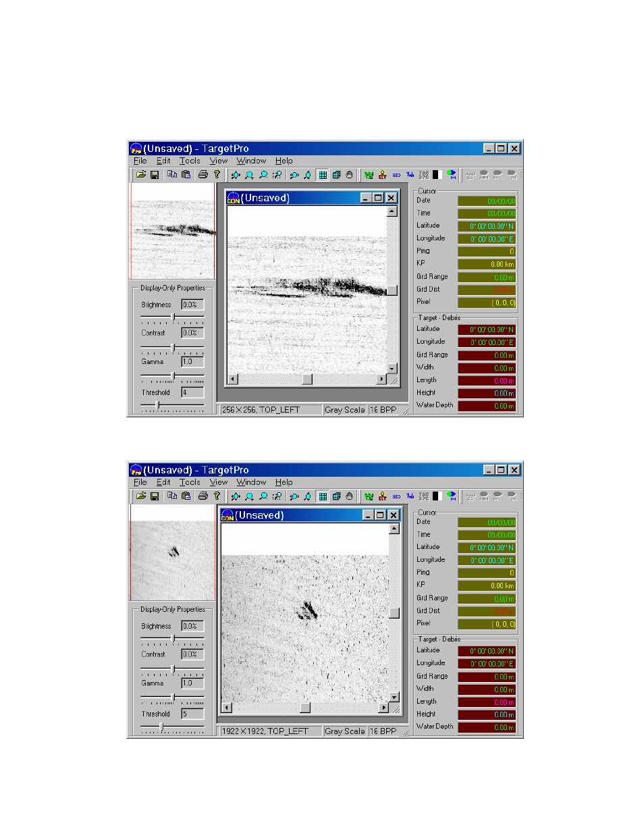Open the Tools menu in the upper TargetPro window

(190, 161)
